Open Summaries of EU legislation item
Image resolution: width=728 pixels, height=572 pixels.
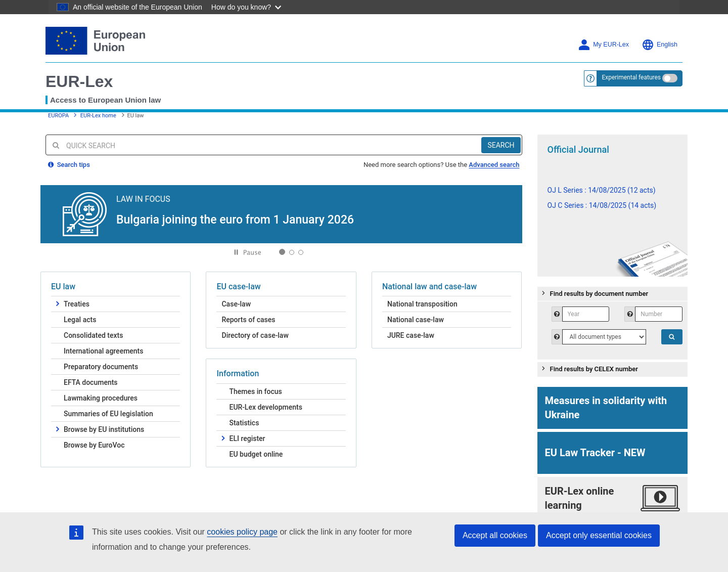108,414
